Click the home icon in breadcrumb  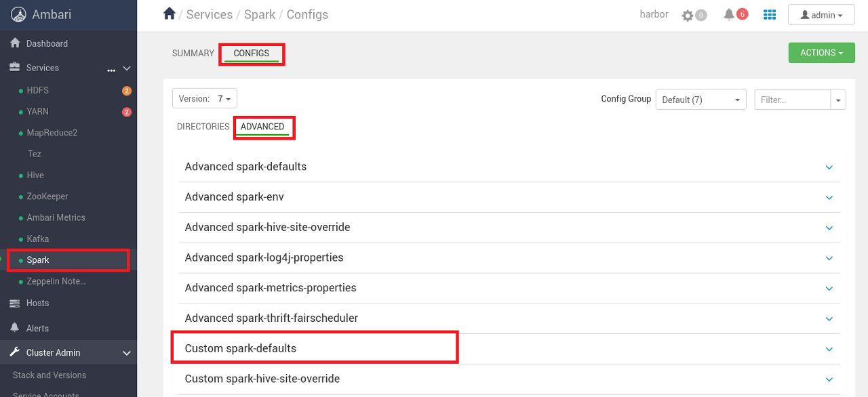pyautogui.click(x=170, y=14)
